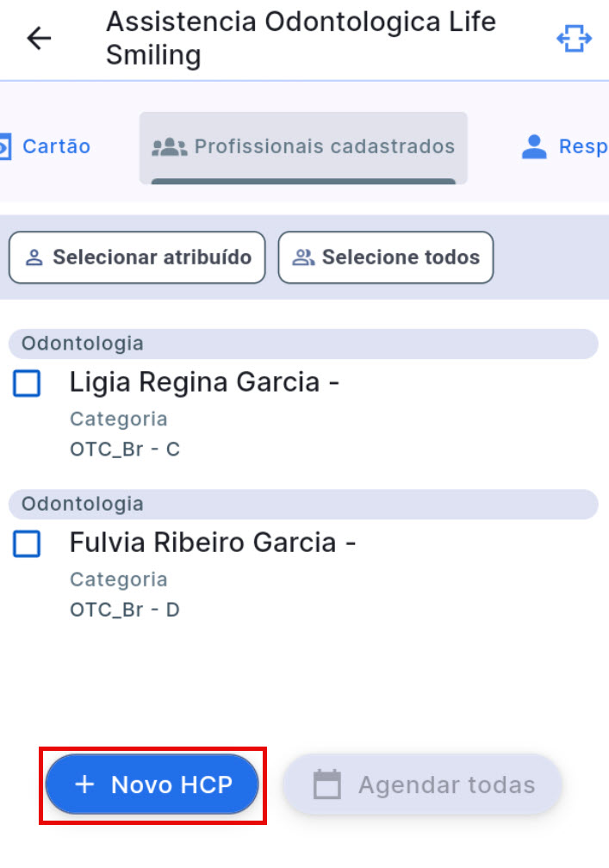Select the Profissionais cadastrados tab
Screen dimensions: 609x868
coord(303,147)
